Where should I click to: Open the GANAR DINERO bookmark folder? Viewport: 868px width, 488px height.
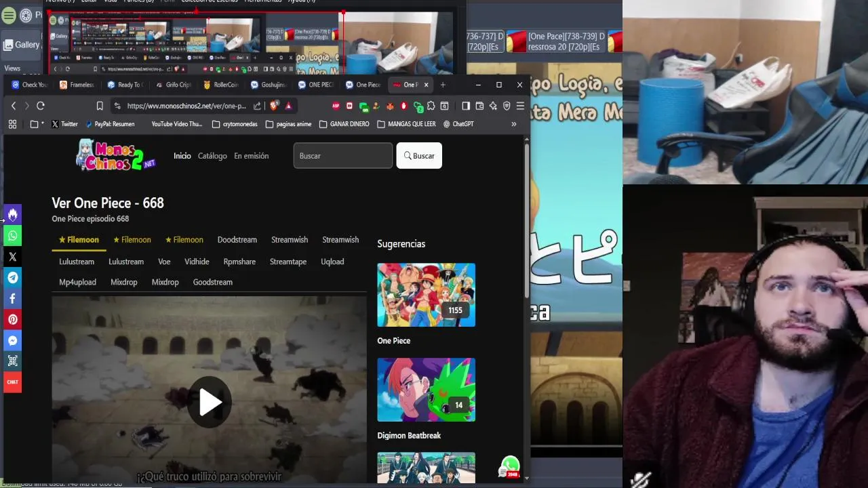pos(344,124)
